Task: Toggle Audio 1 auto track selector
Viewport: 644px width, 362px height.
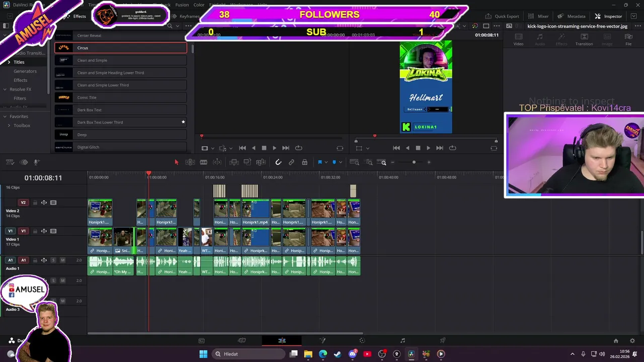Action: (x=44, y=260)
